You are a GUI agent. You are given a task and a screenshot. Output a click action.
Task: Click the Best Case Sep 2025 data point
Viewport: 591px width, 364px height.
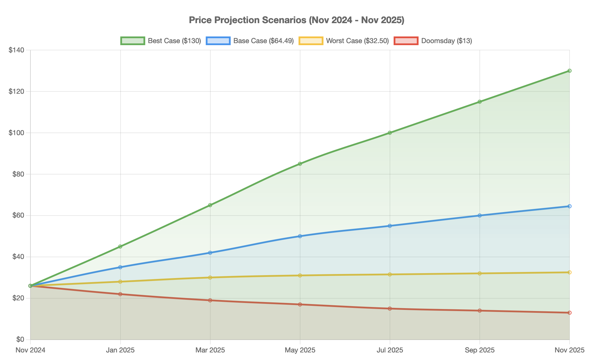point(479,102)
